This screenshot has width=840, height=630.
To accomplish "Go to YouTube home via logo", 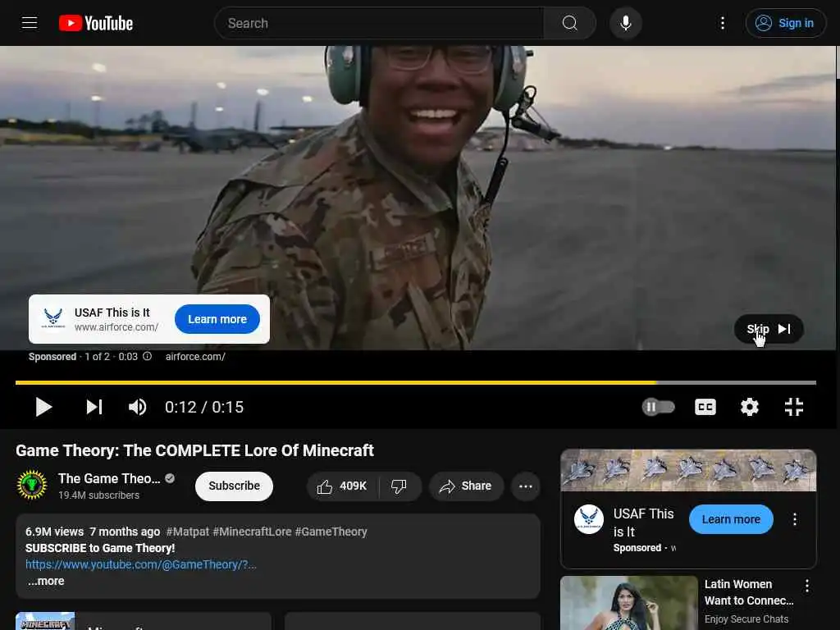I will pyautogui.click(x=96, y=23).
